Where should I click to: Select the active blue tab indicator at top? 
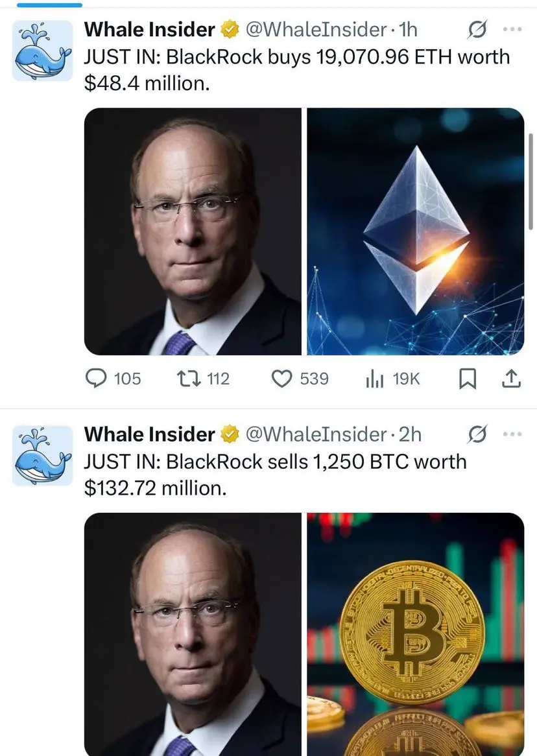(x=49, y=5)
